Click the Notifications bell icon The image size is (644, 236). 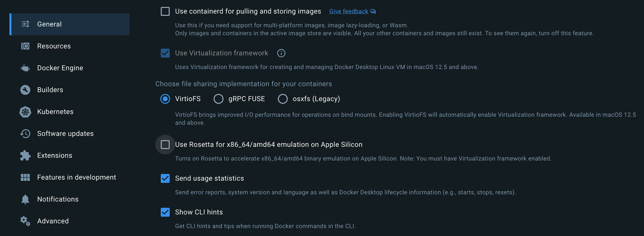[x=25, y=199]
